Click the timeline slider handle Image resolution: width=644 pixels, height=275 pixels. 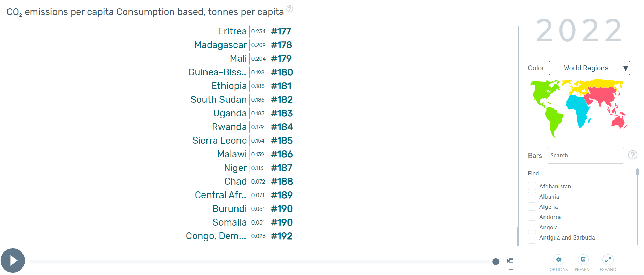[x=496, y=262]
